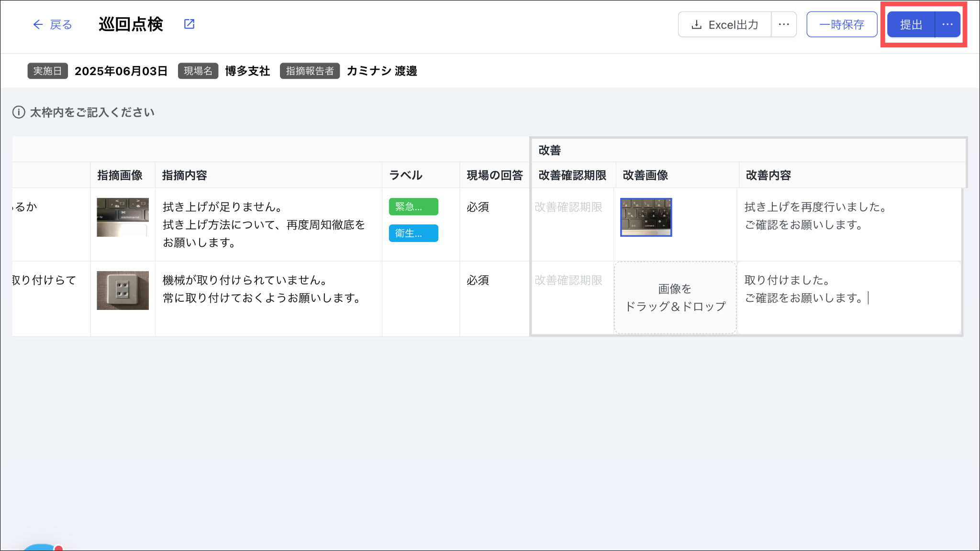The height and width of the screenshot is (551, 980).
Task: Open the keyboard 指摘画像 thumbnail
Action: [x=122, y=217]
